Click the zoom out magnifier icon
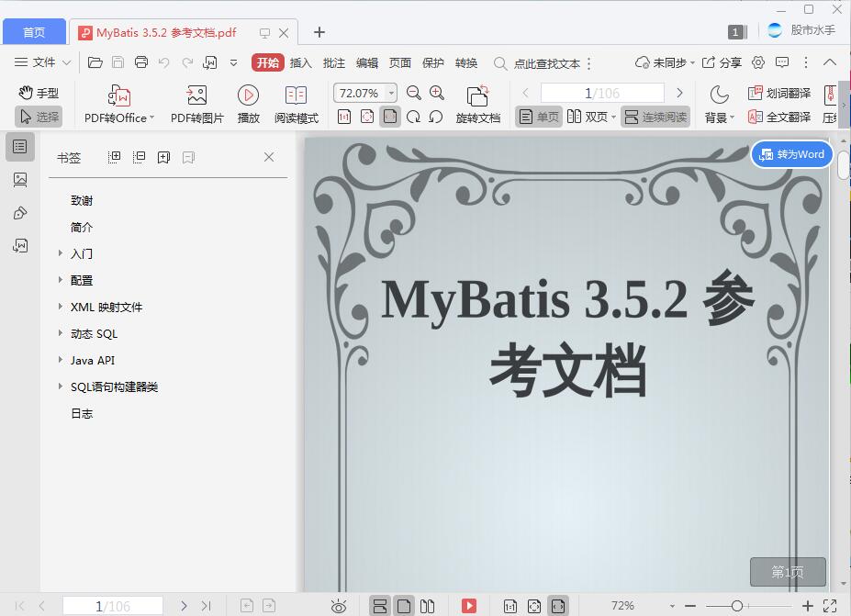The width and height of the screenshot is (851, 616). click(x=413, y=93)
